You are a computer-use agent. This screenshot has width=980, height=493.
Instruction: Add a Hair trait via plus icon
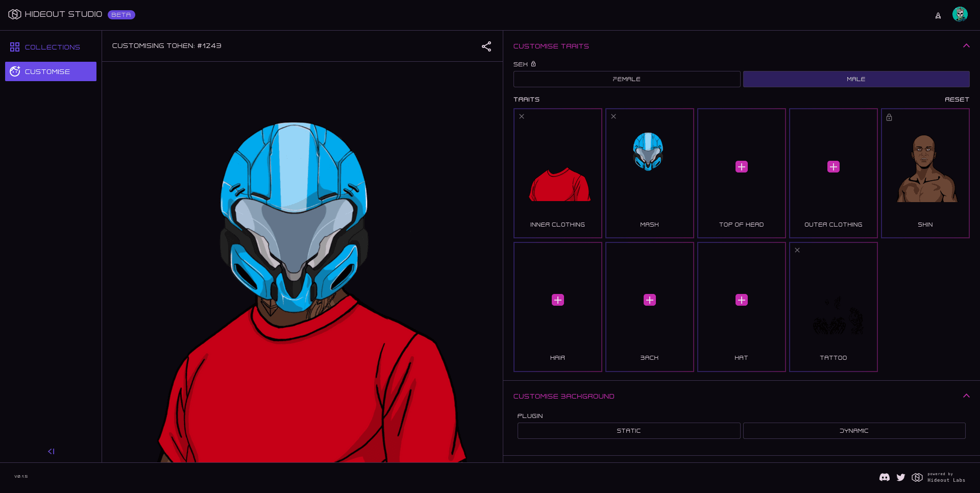coord(557,300)
